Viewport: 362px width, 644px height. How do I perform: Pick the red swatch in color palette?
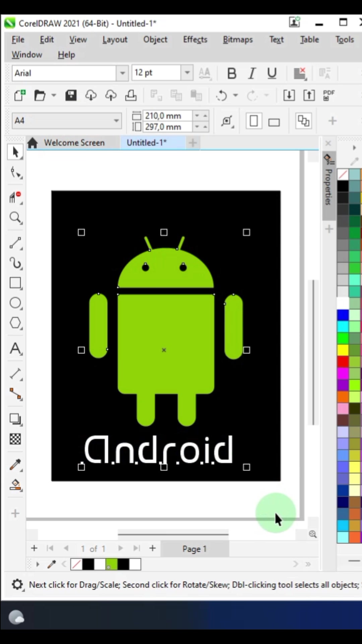pos(343,362)
